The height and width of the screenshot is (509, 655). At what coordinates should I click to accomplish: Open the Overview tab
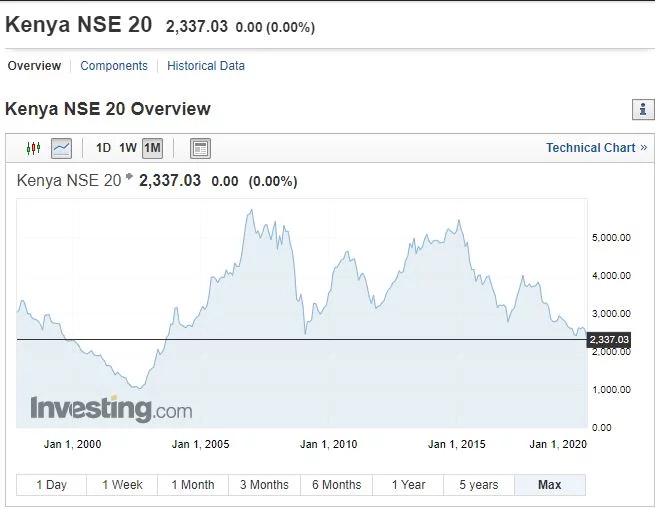pos(34,66)
